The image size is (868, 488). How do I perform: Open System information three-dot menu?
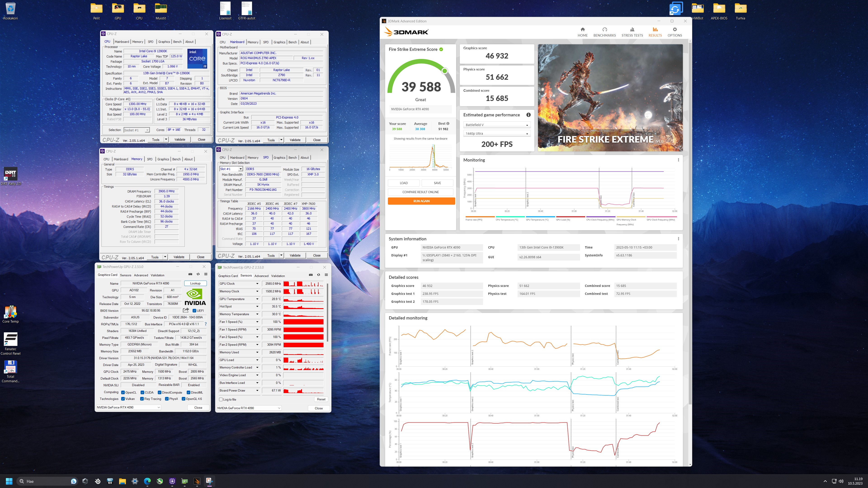[678, 239]
